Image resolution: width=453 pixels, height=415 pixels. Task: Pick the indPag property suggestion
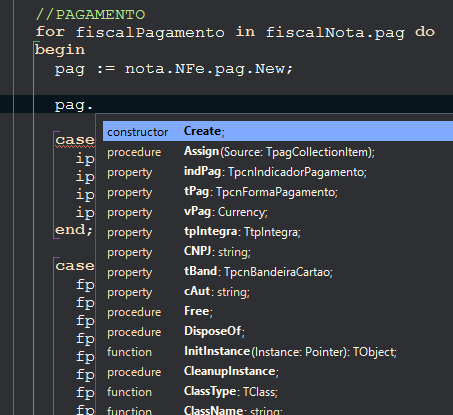click(x=278, y=172)
